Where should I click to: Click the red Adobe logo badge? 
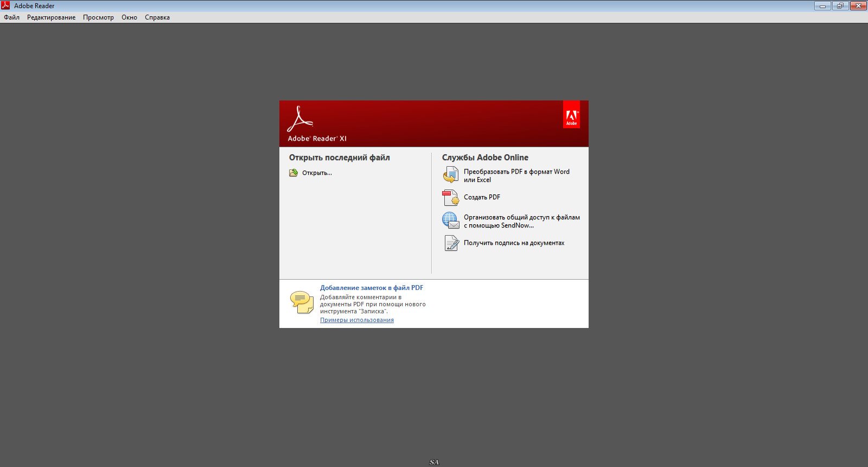571,115
